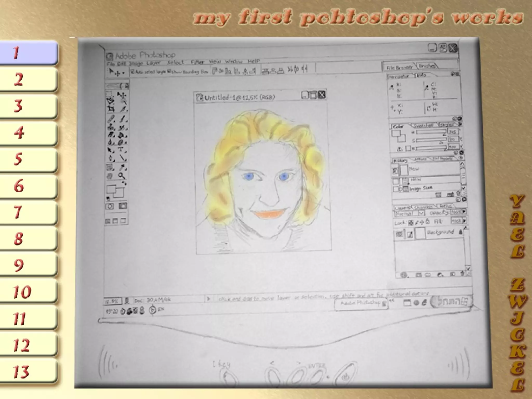The image size is (532, 399).
Task: Pick the Type tool
Action: [121, 150]
